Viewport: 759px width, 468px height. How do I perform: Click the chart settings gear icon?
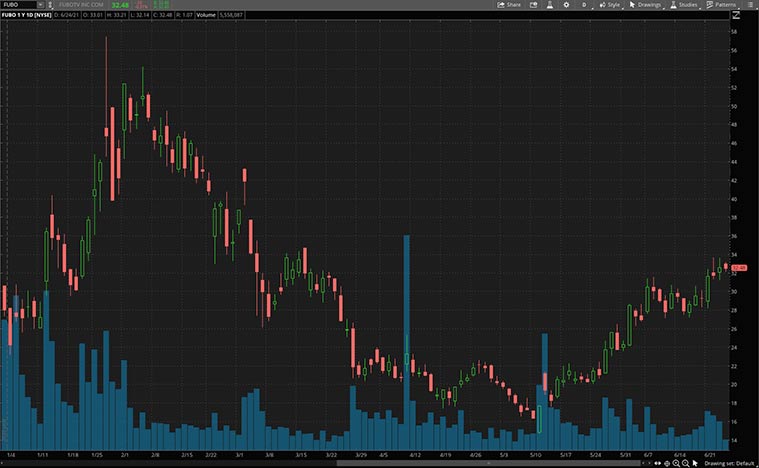[567, 5]
